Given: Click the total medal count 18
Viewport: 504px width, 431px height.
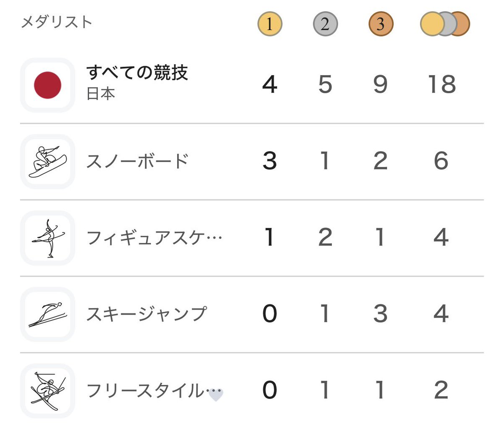Looking at the screenshot, I should tap(441, 84).
